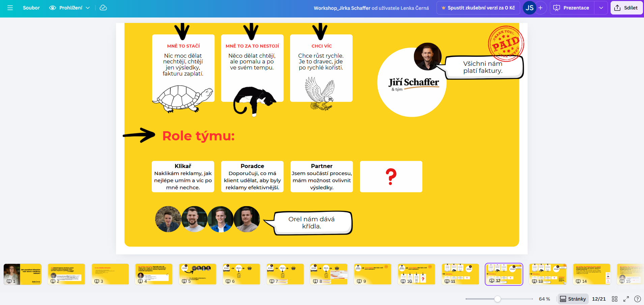Click the Sdílet share button
This screenshot has height=305, width=644.
point(626,8)
